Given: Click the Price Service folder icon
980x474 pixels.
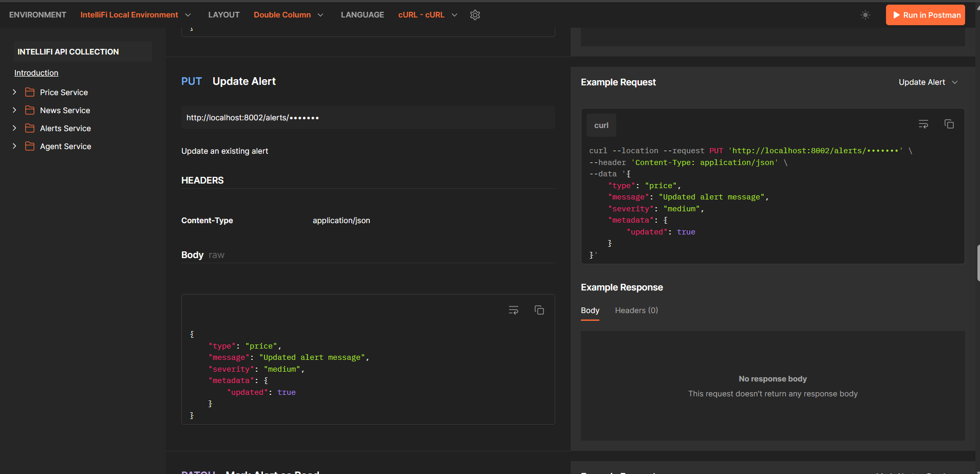Looking at the screenshot, I should [x=30, y=93].
